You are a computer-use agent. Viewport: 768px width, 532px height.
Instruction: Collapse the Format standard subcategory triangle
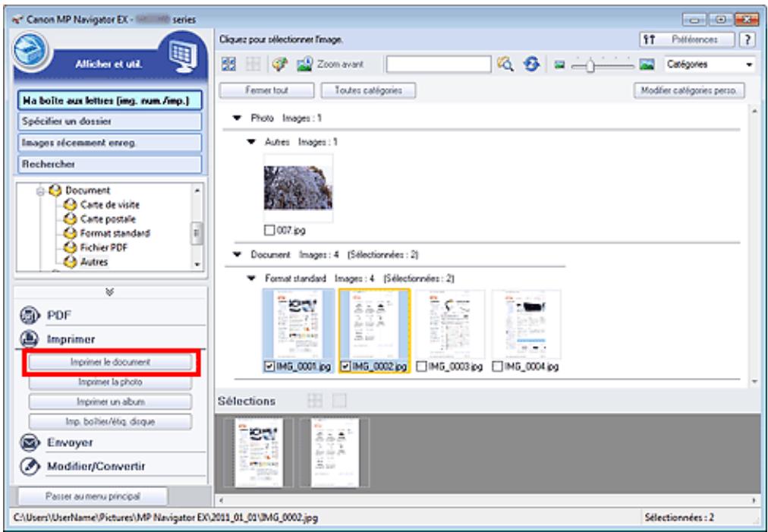(251, 279)
